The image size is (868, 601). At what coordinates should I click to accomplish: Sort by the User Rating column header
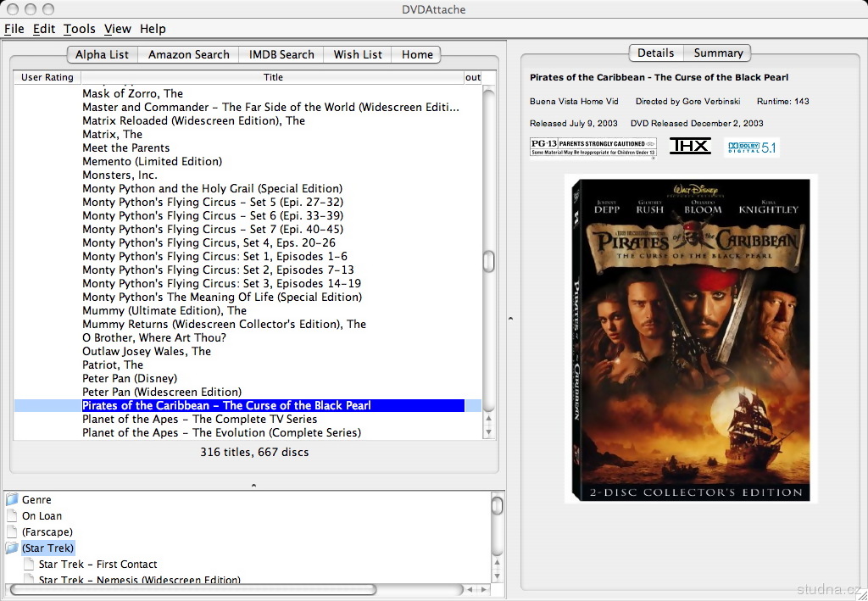pyautogui.click(x=47, y=77)
